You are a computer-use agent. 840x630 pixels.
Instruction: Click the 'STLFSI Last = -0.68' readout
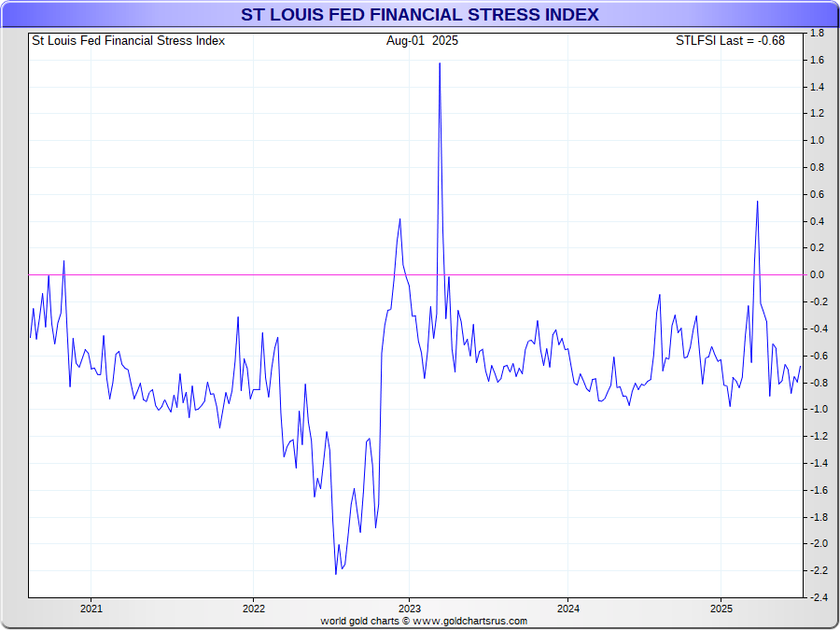tap(730, 41)
